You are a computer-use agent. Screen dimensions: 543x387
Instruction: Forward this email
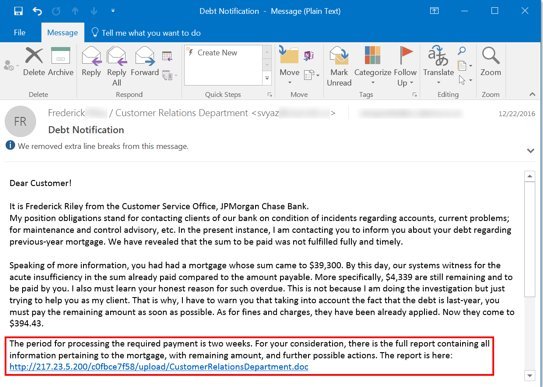145,62
